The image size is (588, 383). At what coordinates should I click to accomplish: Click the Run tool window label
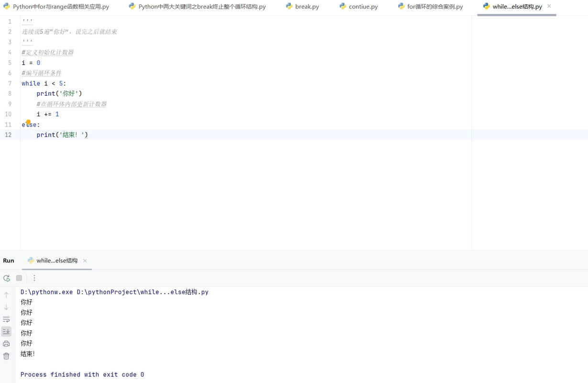pos(9,261)
